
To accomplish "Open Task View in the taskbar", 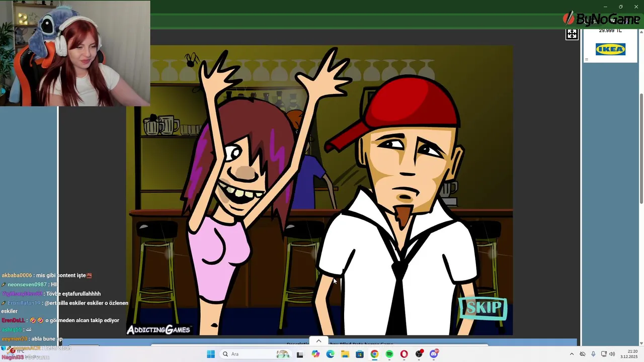I will click(x=300, y=354).
